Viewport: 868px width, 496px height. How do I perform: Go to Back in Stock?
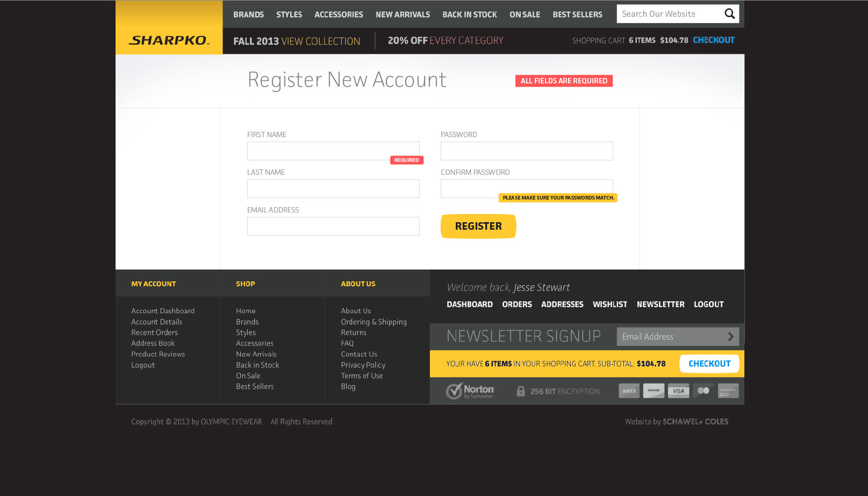[x=470, y=15]
